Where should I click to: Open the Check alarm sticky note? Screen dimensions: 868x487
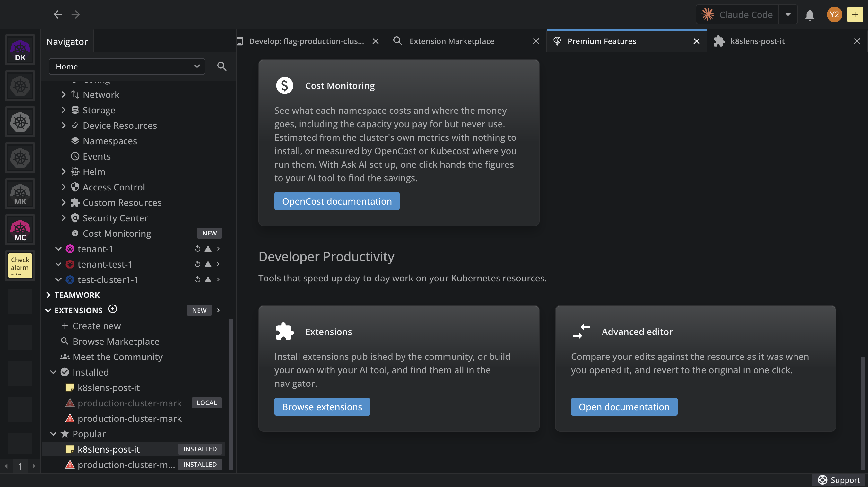pyautogui.click(x=20, y=266)
